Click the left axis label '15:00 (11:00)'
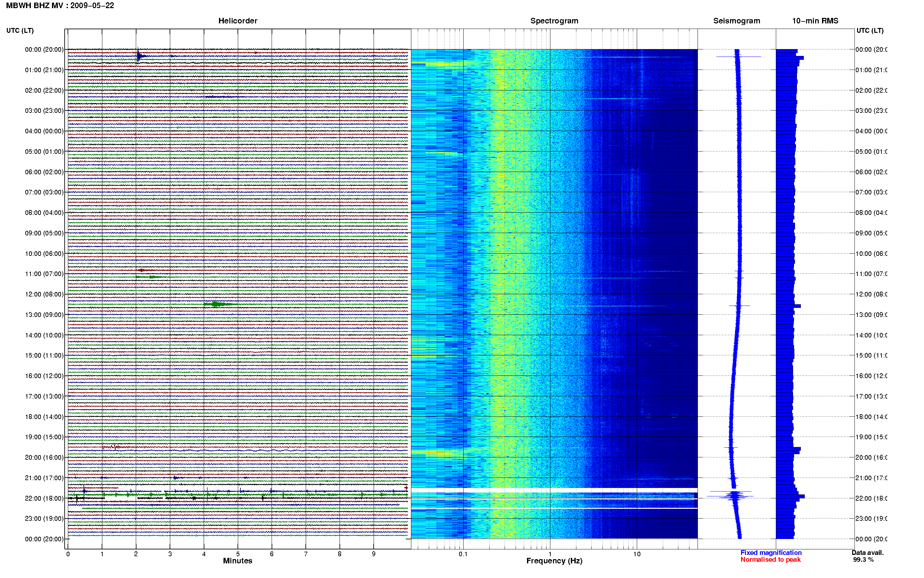This screenshot has height=578, width=924. click(44, 355)
